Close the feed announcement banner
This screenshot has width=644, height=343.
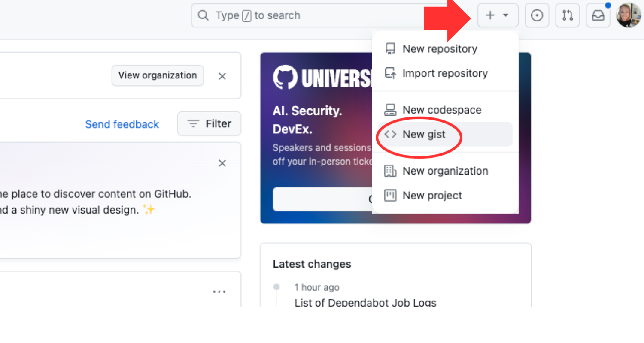click(222, 163)
